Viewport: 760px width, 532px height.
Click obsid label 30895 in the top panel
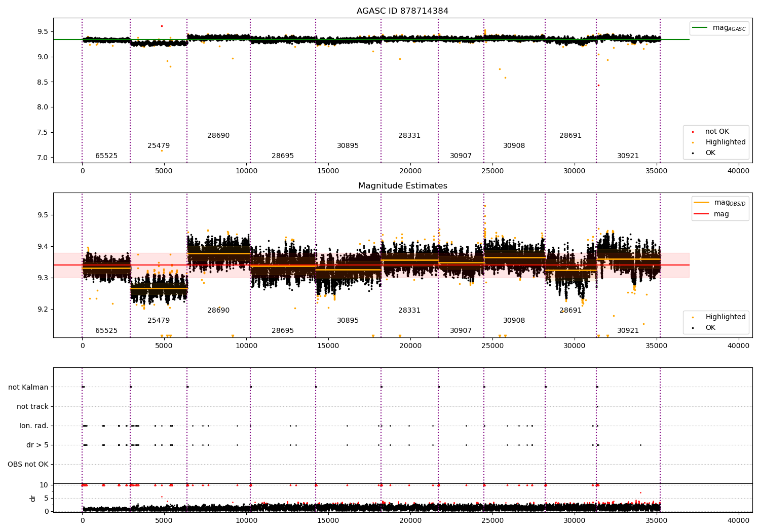348,146
